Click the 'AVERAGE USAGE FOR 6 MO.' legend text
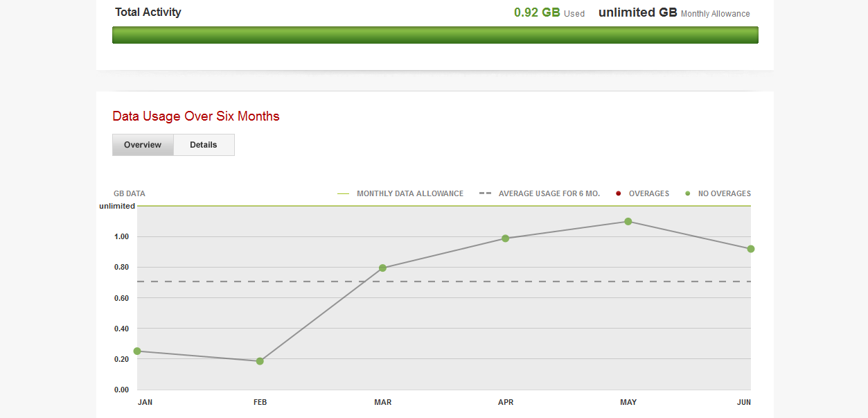 coord(549,193)
